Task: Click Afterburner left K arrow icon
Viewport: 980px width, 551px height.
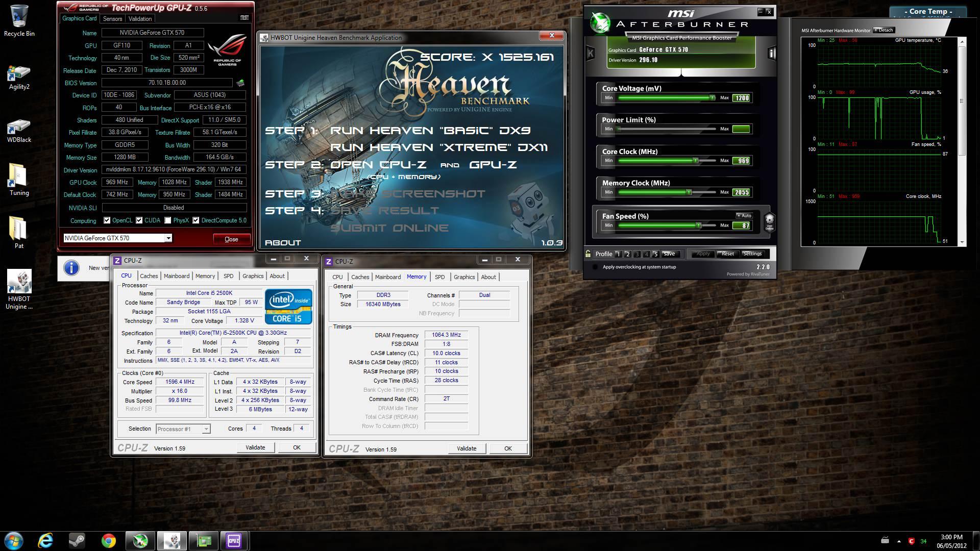Action: [591, 53]
